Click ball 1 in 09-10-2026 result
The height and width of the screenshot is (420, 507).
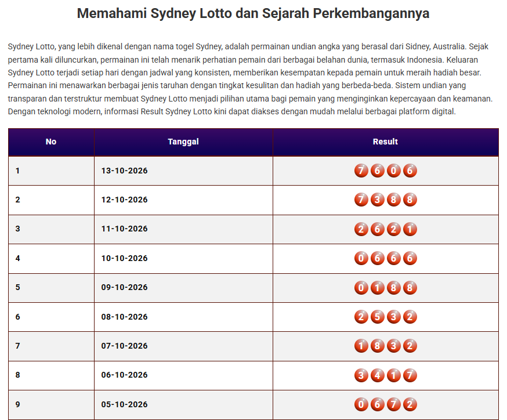click(377, 288)
